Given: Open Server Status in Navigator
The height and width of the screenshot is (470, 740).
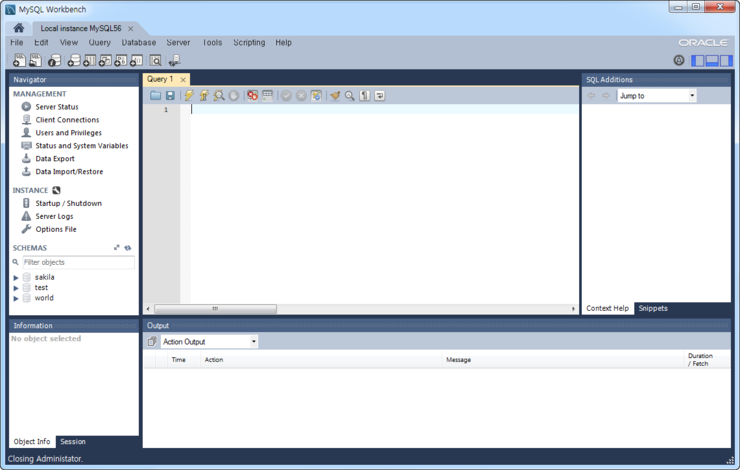Looking at the screenshot, I should (57, 107).
